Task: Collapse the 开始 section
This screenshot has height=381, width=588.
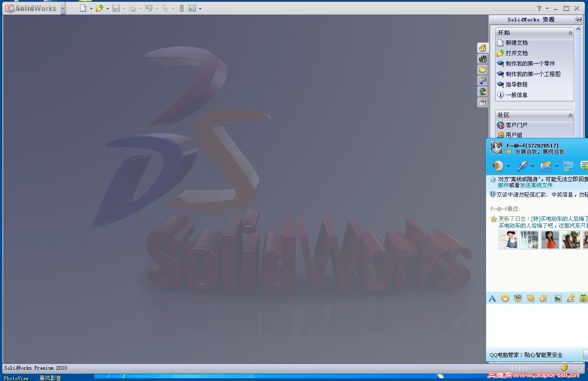Action: 570,33
